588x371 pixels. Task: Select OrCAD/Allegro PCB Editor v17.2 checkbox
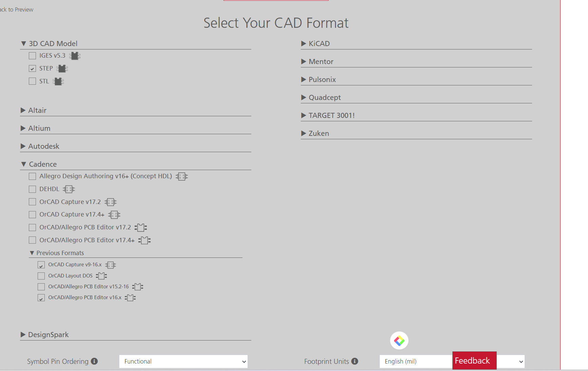point(32,227)
